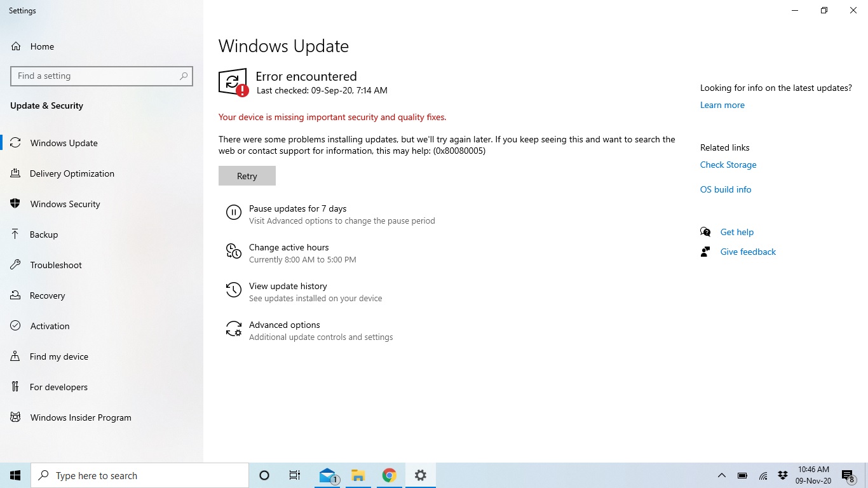Click the Dropbox tray icon
Viewport: 868px width, 488px height.
click(x=783, y=475)
